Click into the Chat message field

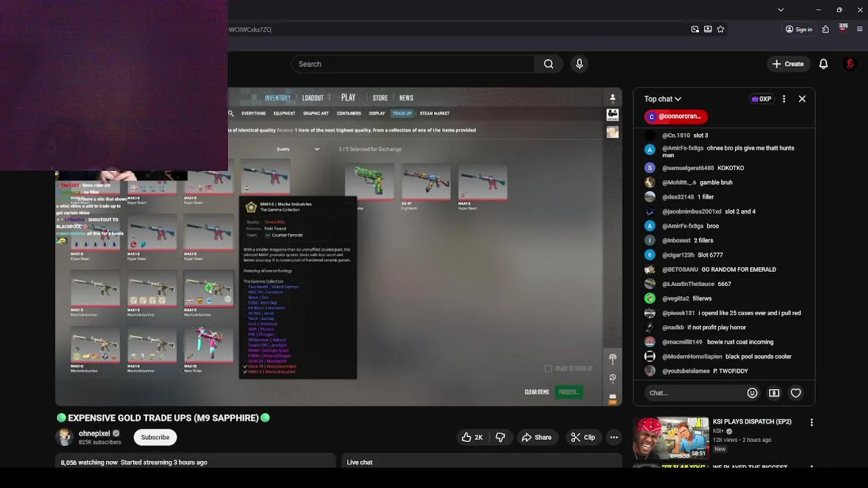(x=693, y=393)
